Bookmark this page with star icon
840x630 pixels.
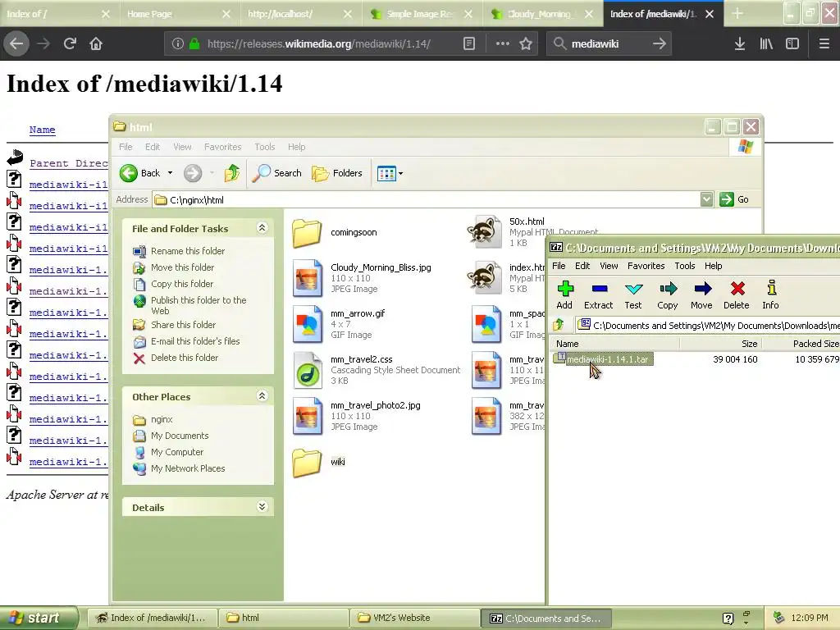(x=526, y=43)
